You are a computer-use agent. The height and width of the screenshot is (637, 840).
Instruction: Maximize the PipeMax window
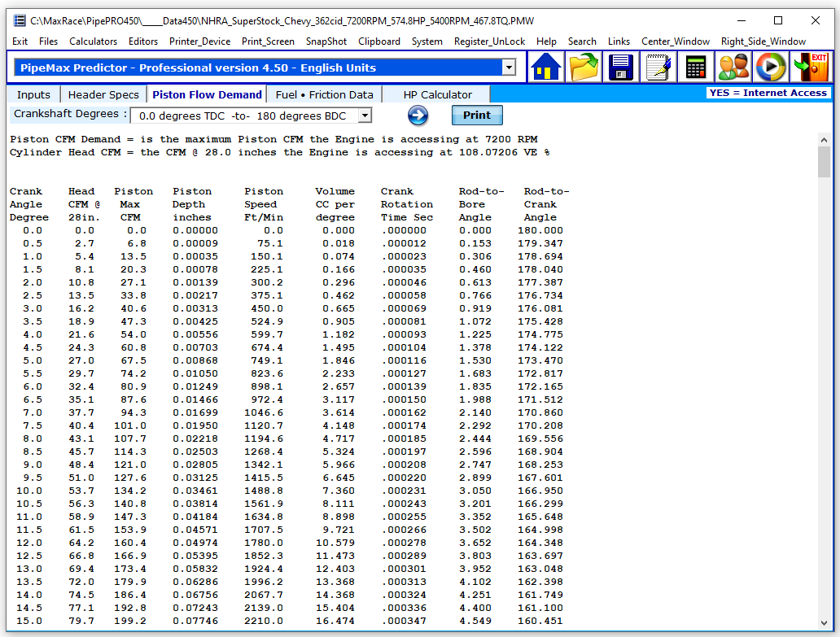click(x=778, y=20)
